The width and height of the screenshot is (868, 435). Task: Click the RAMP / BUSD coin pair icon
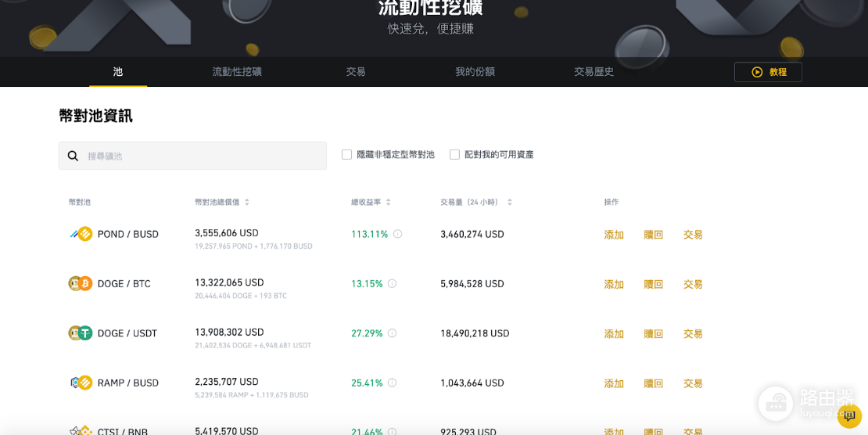point(81,383)
